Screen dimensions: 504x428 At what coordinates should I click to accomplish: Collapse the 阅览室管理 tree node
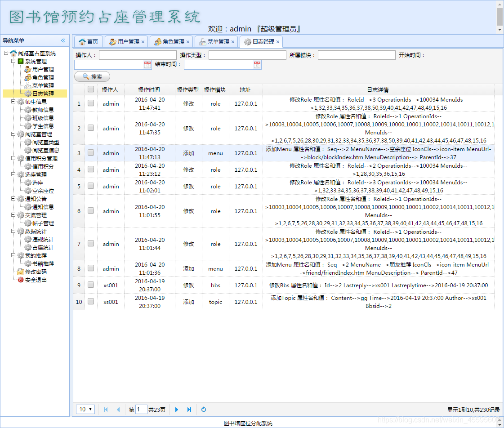13,134
